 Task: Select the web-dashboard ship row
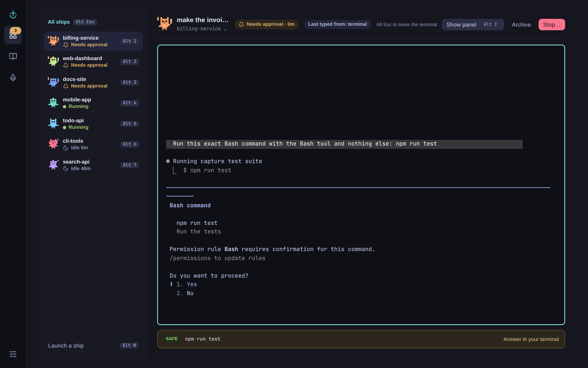coord(93,62)
